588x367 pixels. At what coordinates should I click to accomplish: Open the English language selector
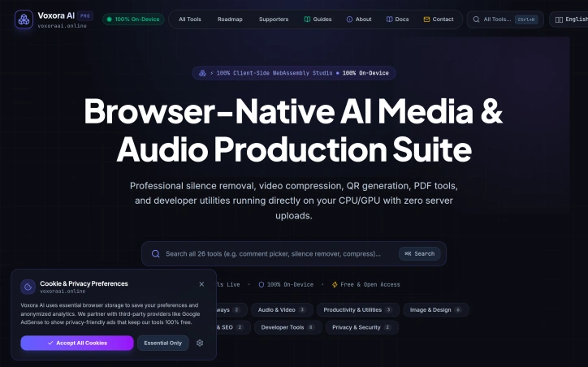tap(569, 19)
